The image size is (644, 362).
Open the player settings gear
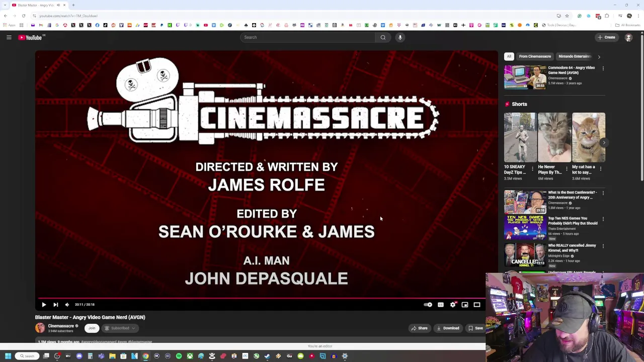click(453, 305)
